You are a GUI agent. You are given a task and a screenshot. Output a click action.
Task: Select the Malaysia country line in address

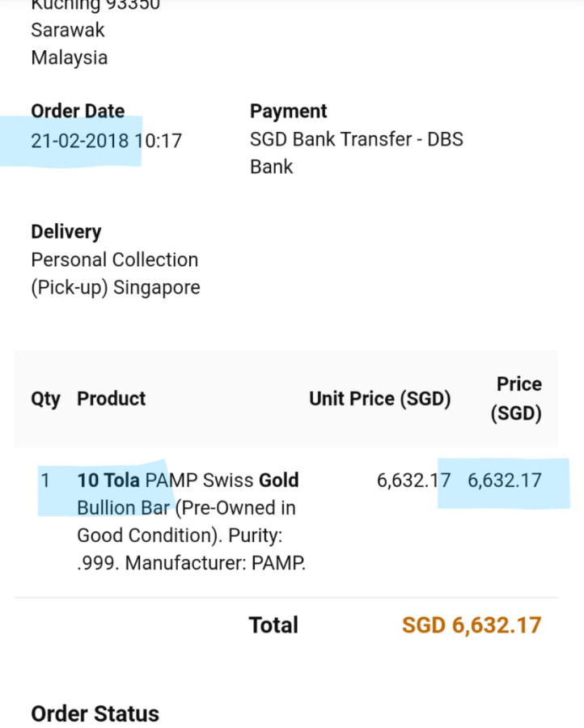pyautogui.click(x=69, y=58)
